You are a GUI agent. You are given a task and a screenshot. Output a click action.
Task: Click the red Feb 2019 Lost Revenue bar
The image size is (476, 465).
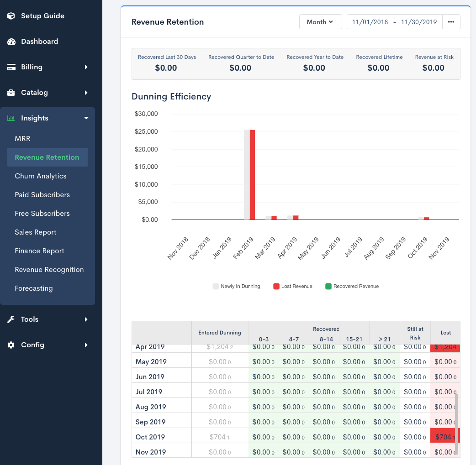pos(252,175)
